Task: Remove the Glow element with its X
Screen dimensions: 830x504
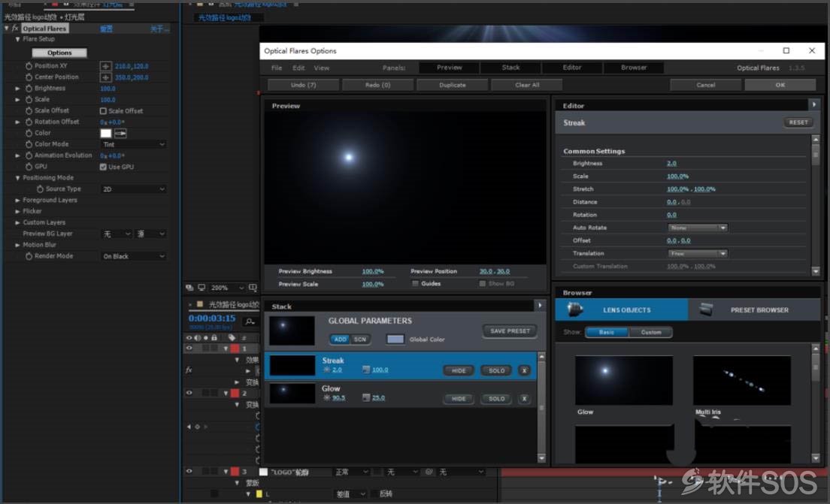Action: click(524, 399)
